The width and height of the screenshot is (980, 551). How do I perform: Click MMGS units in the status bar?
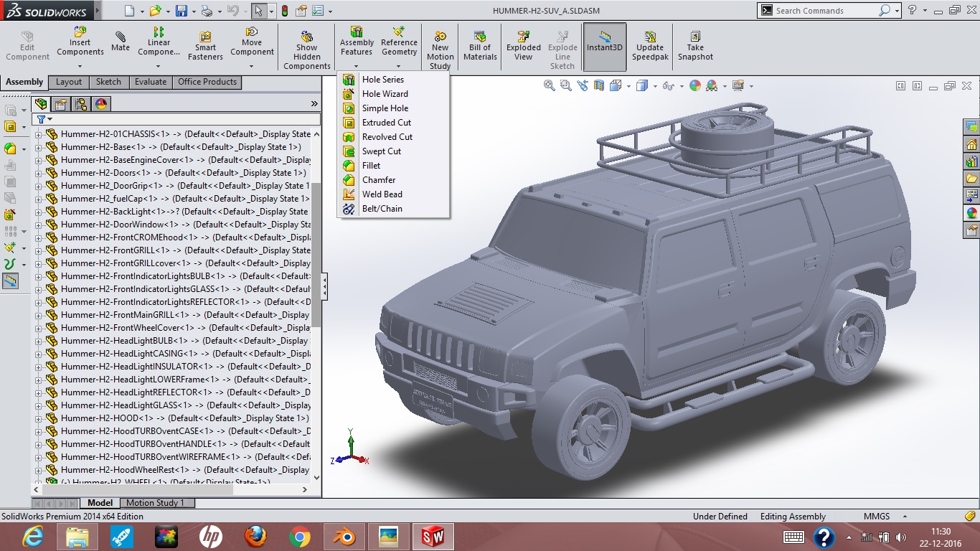pos(877,517)
